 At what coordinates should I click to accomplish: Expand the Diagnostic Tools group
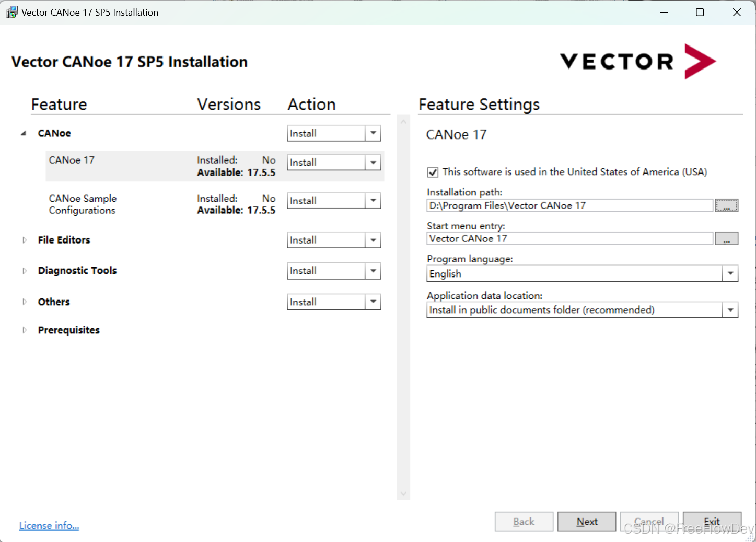24,271
